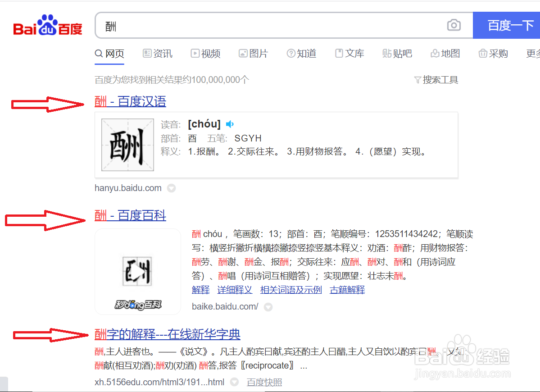
Task: Play the chóu pronunciation audio
Action: click(230, 124)
